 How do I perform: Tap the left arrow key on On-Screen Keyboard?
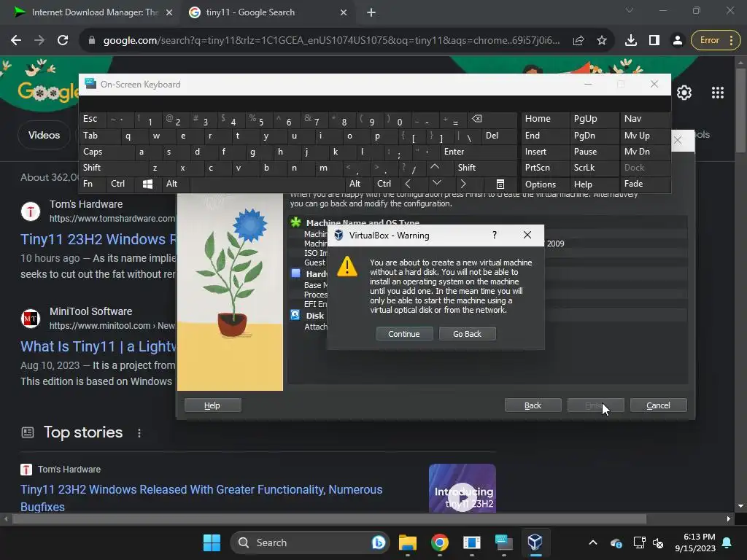click(x=408, y=184)
